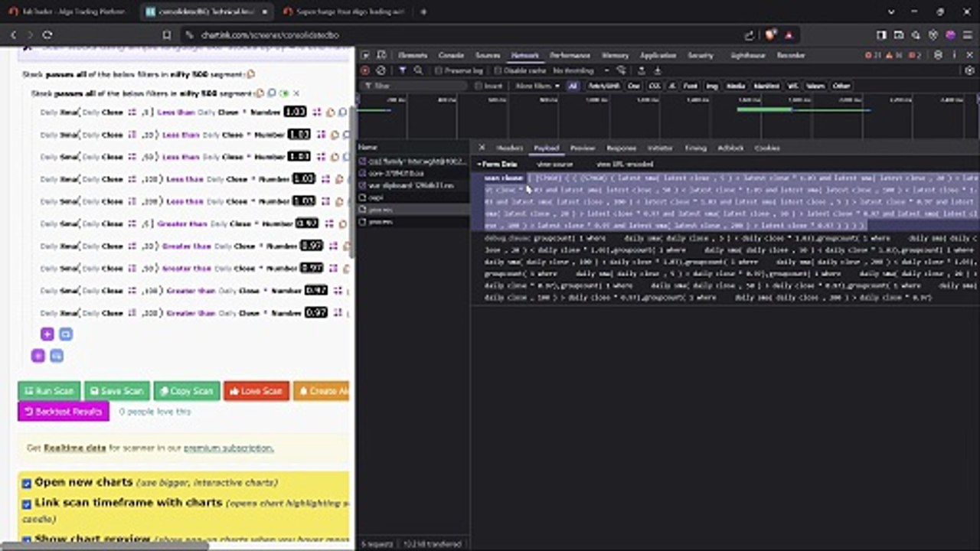This screenshot has width=980, height=551.
Task: Open the Headers request tab
Action: (509, 148)
